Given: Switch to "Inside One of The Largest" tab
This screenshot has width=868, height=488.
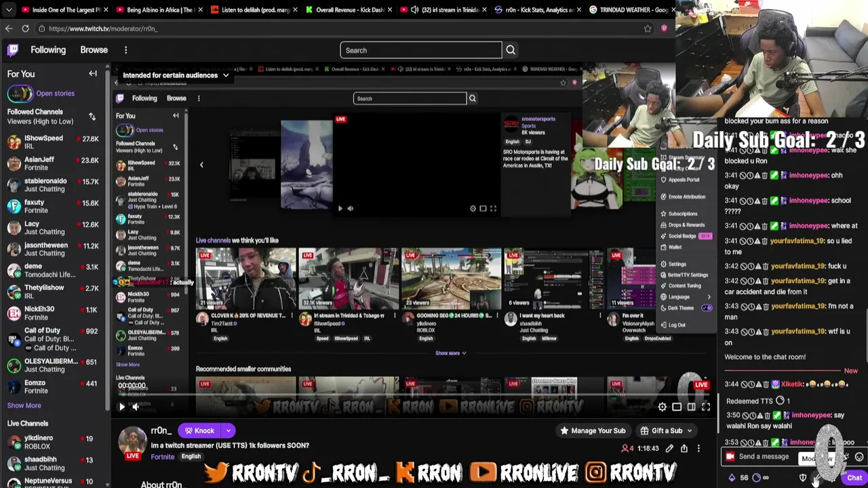Looking at the screenshot, I should [x=65, y=9].
